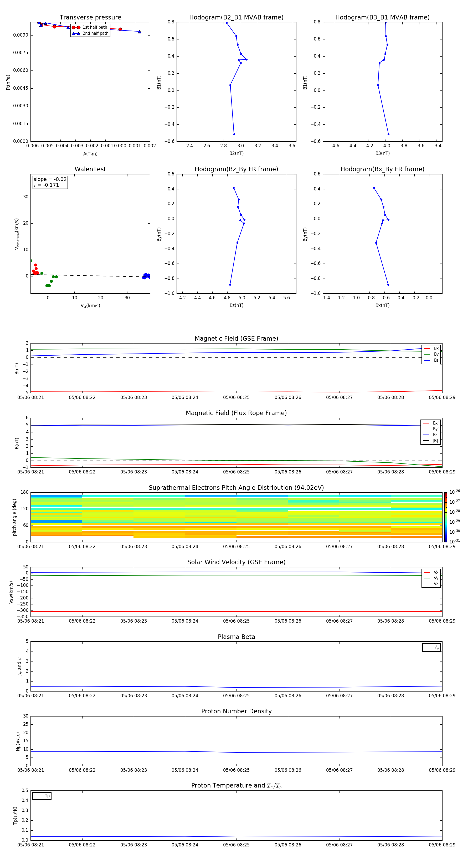The height and width of the screenshot is (868, 473).
Task: Click the "WalenTest" plot title
Action: point(90,169)
